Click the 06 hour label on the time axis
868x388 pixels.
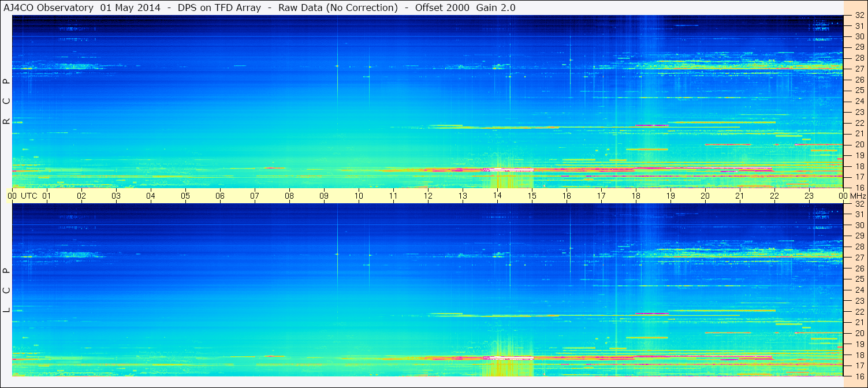(220, 196)
